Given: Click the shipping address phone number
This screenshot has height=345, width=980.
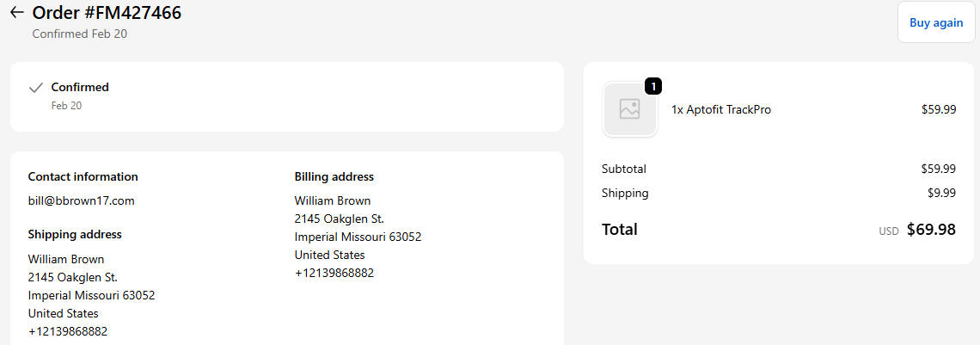Looking at the screenshot, I should click(68, 331).
